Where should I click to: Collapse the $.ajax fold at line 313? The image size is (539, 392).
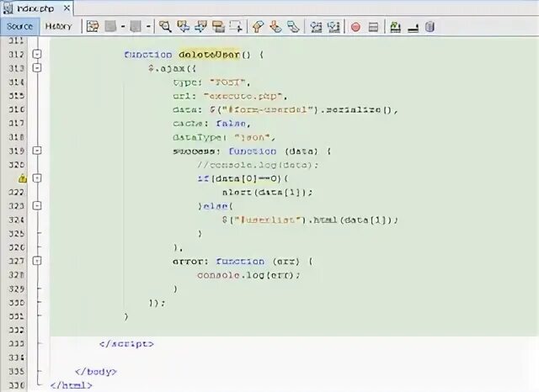[x=37, y=67]
